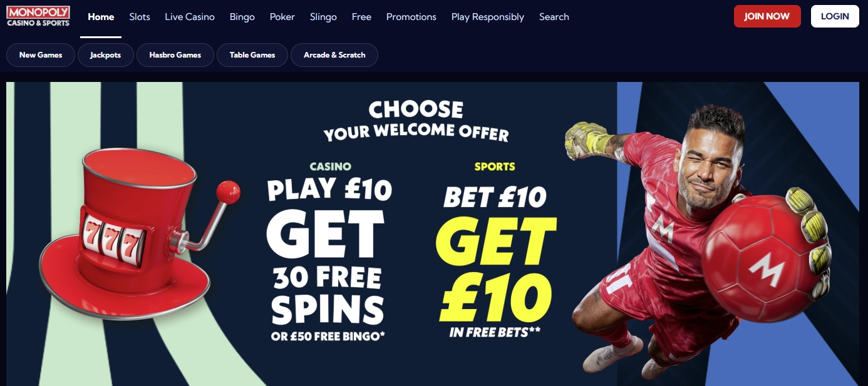Click the Monopoly Casino & Sports logo
This screenshot has width=868, height=386.
tap(38, 16)
